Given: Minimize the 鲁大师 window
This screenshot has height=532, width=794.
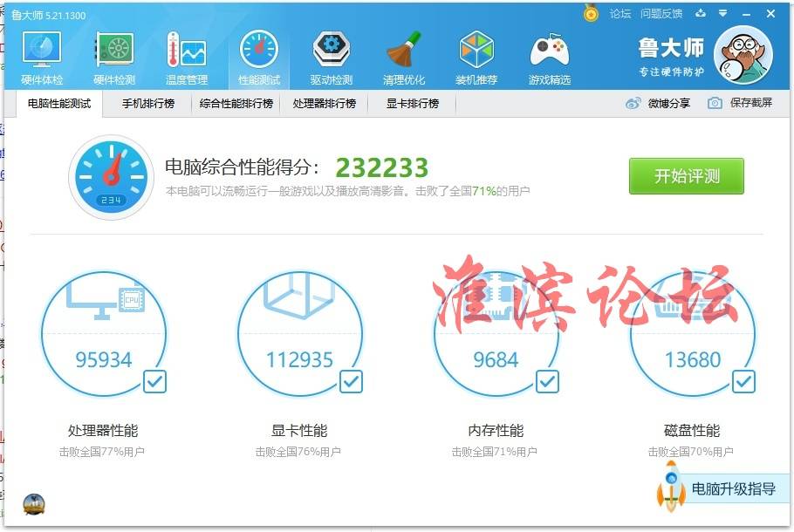Looking at the screenshot, I should (x=746, y=14).
